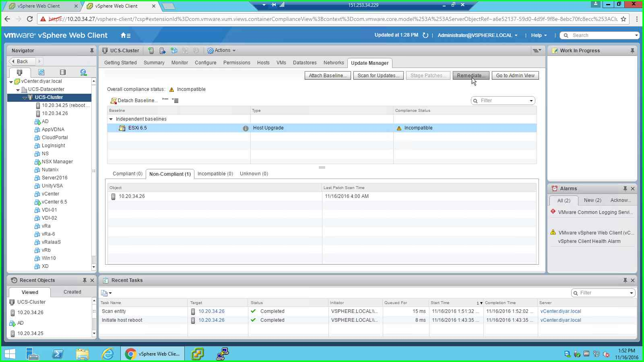Switch to the Compliant (0) tab
The height and width of the screenshot is (362, 644).
[128, 174]
